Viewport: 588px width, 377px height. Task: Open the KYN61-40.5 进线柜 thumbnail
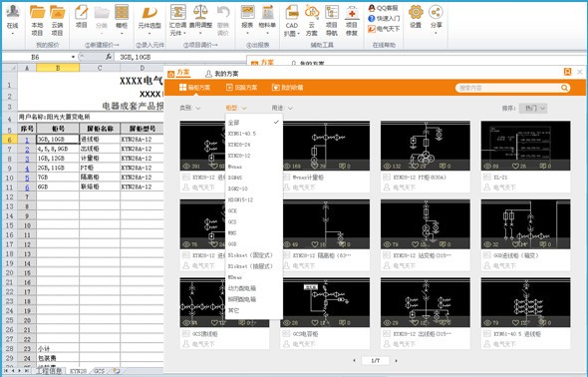pos(526,302)
